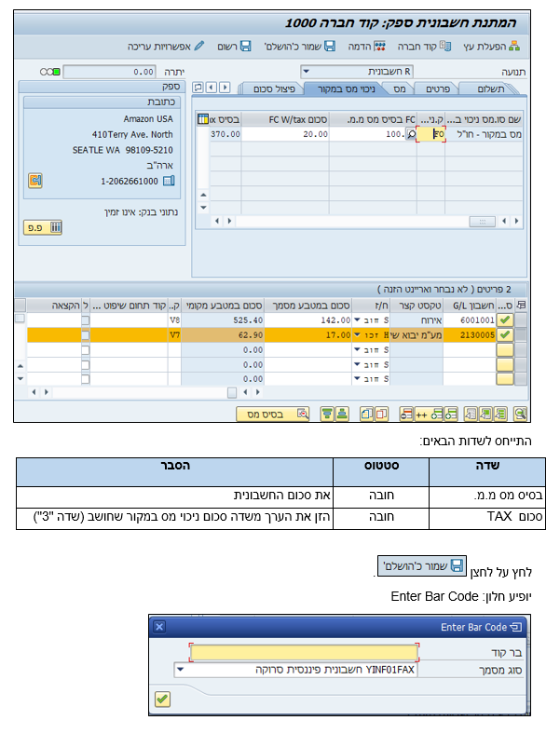
Task: Click the הפעלת עץ tree toolbar icon
Action: [x=514, y=46]
